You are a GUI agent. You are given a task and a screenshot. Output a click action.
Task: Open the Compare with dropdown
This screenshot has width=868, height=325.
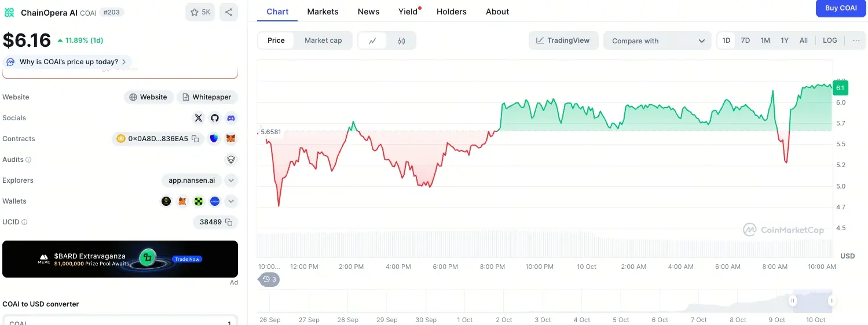point(658,41)
